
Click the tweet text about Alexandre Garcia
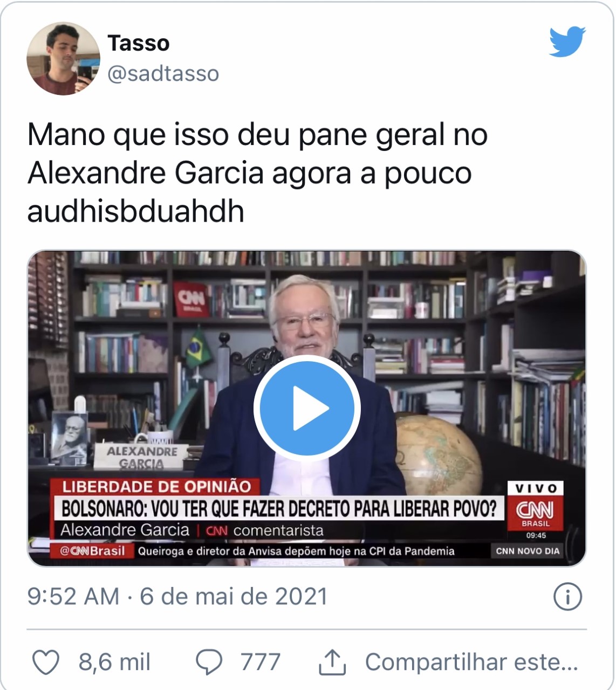click(257, 173)
